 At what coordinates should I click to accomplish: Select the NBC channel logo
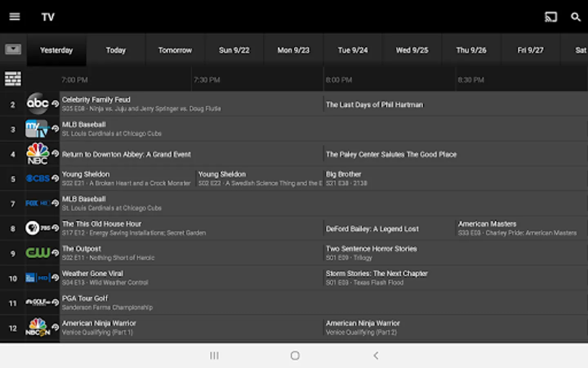click(38, 154)
